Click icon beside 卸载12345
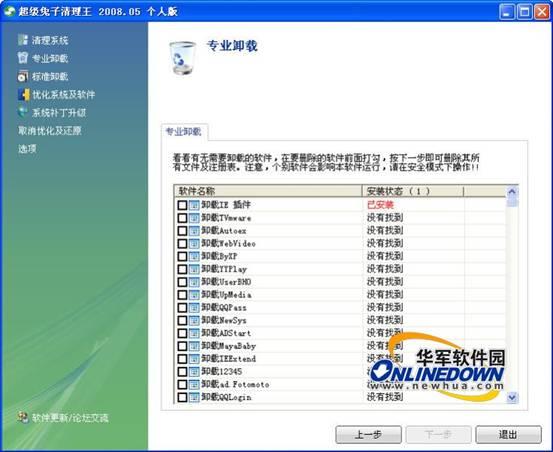The image size is (553, 452). [194, 372]
